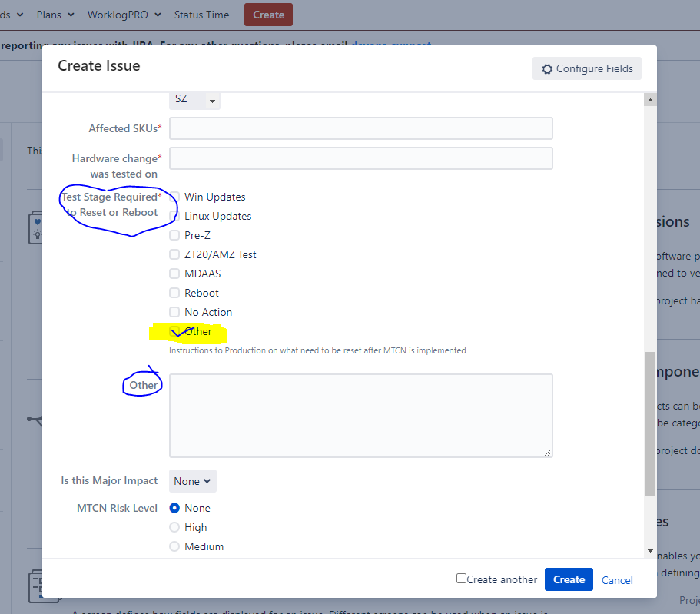The width and height of the screenshot is (700, 614).
Task: Open the devops-support email link
Action: 392,45
